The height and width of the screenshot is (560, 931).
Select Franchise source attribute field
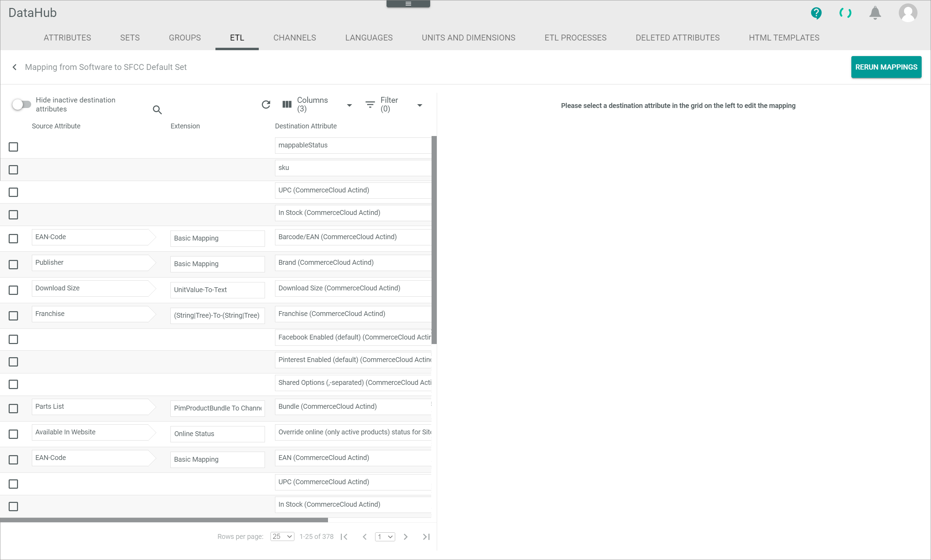click(x=94, y=314)
